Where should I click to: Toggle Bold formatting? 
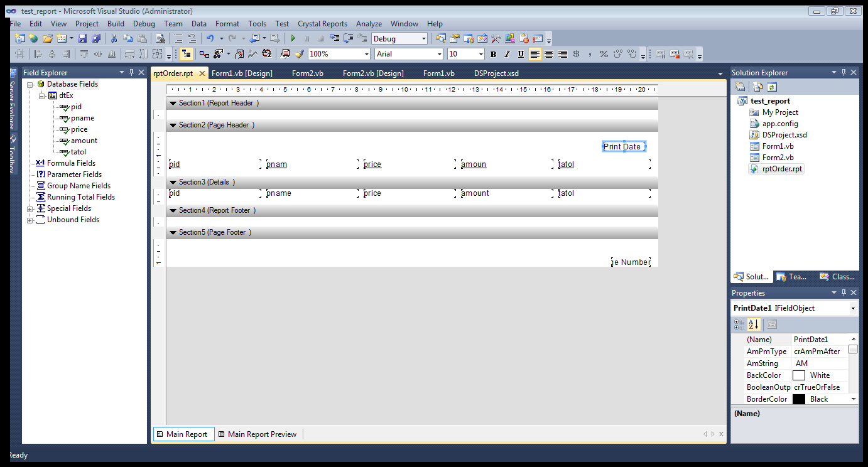click(493, 54)
